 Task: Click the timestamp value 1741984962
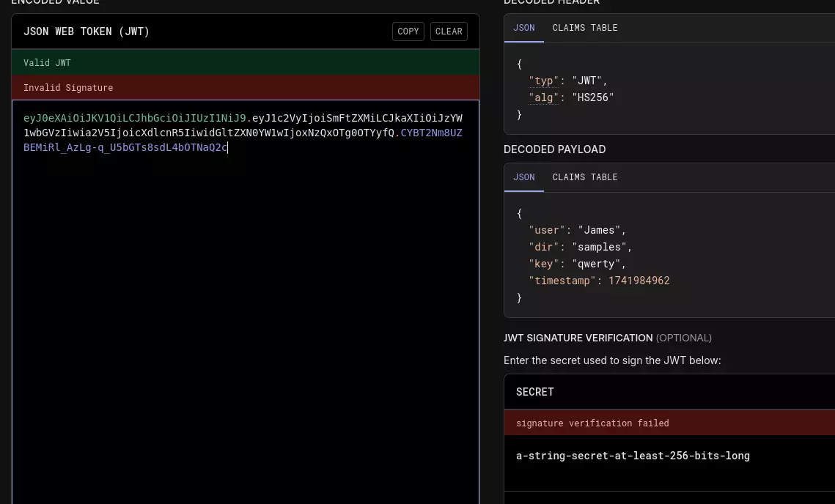tap(639, 281)
